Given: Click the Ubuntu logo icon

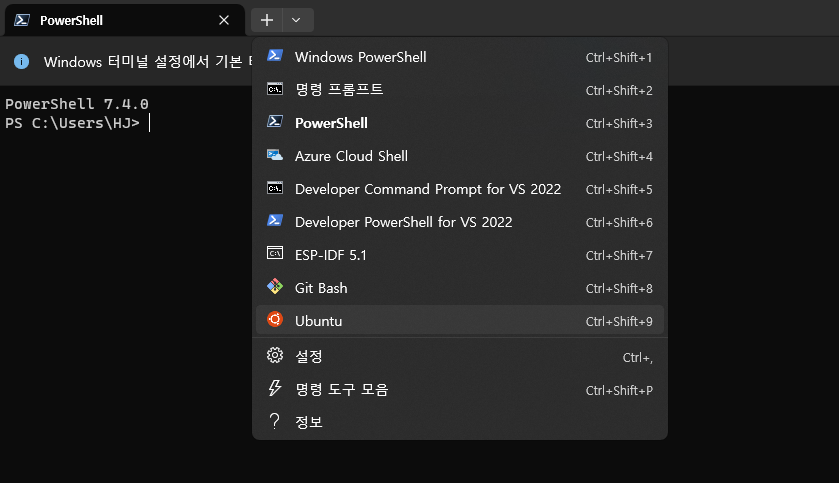Looking at the screenshot, I should (x=275, y=319).
